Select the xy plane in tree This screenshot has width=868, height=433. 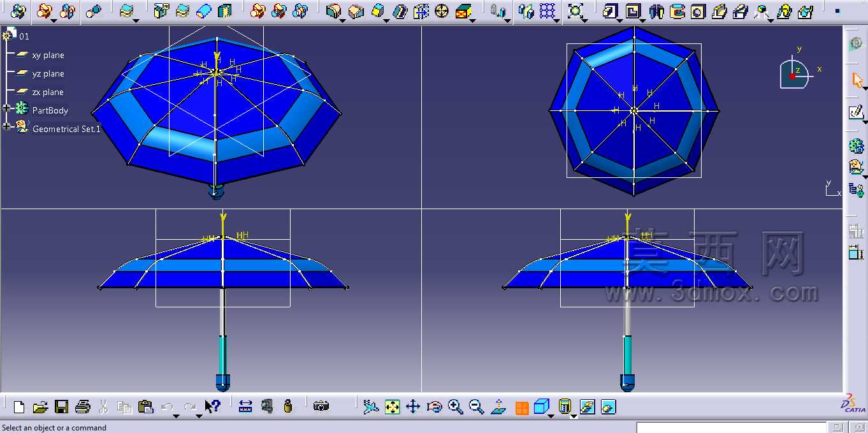48,55
